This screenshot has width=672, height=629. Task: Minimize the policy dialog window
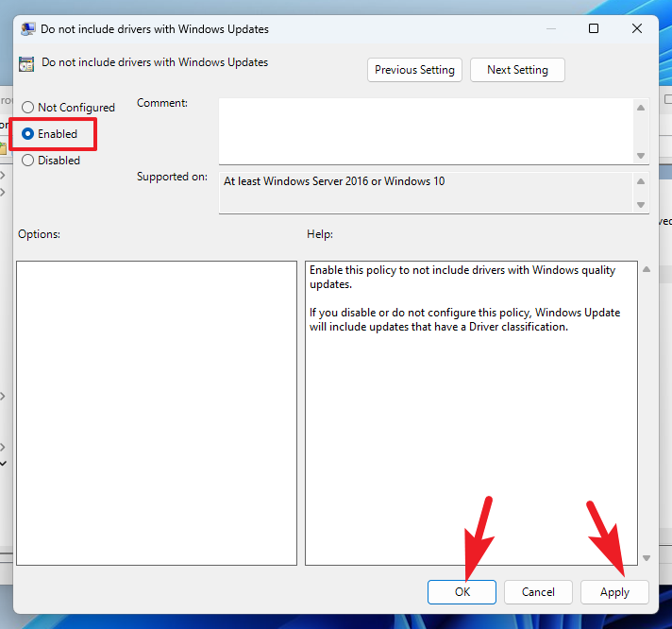[x=551, y=28]
